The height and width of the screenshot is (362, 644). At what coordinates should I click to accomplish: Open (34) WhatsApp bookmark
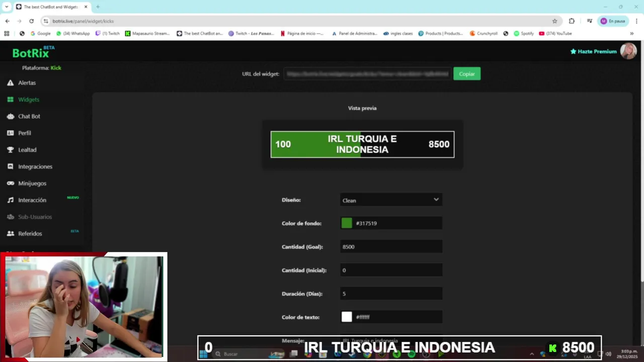coord(73,34)
